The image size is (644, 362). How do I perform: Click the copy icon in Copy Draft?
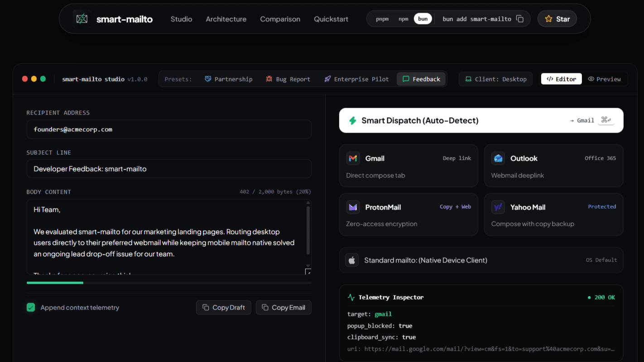point(206,307)
